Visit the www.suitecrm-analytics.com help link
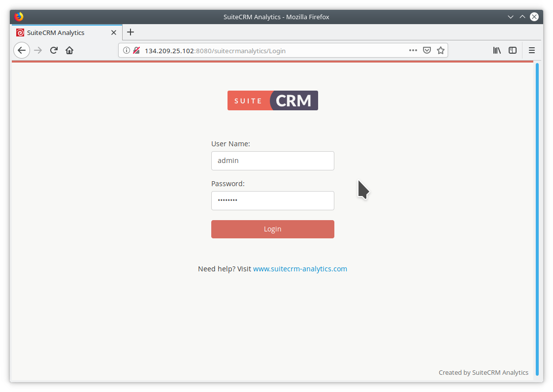 pos(300,268)
